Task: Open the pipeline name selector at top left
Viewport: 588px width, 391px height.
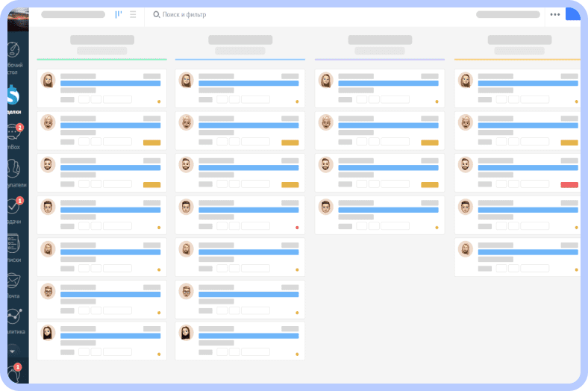Action: pos(73,15)
